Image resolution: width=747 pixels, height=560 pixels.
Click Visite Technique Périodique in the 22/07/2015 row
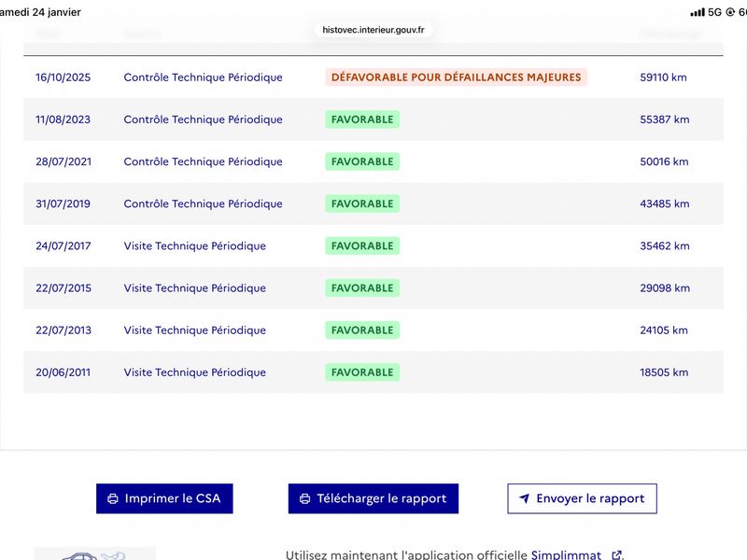(195, 288)
